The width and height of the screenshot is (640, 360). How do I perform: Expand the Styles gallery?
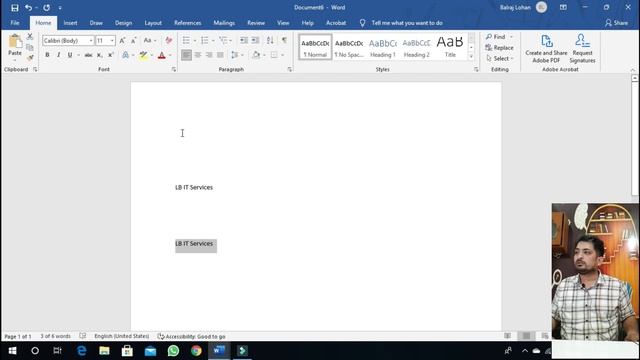point(471,57)
